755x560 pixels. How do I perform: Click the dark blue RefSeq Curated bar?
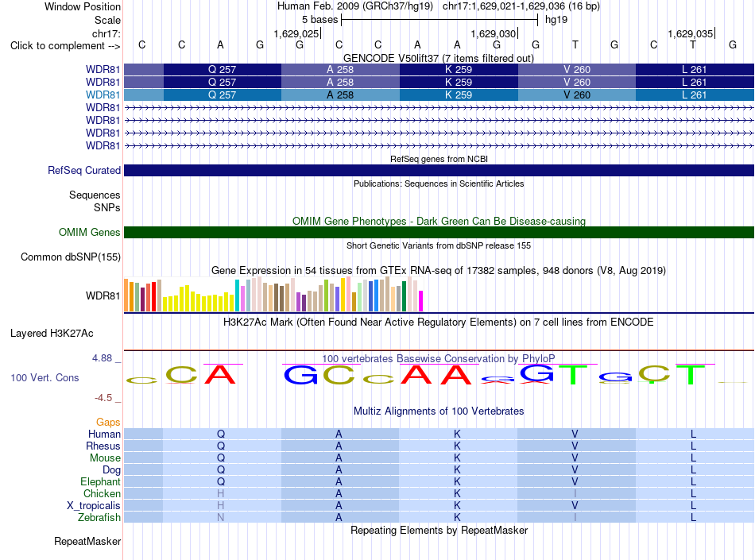tap(439, 170)
